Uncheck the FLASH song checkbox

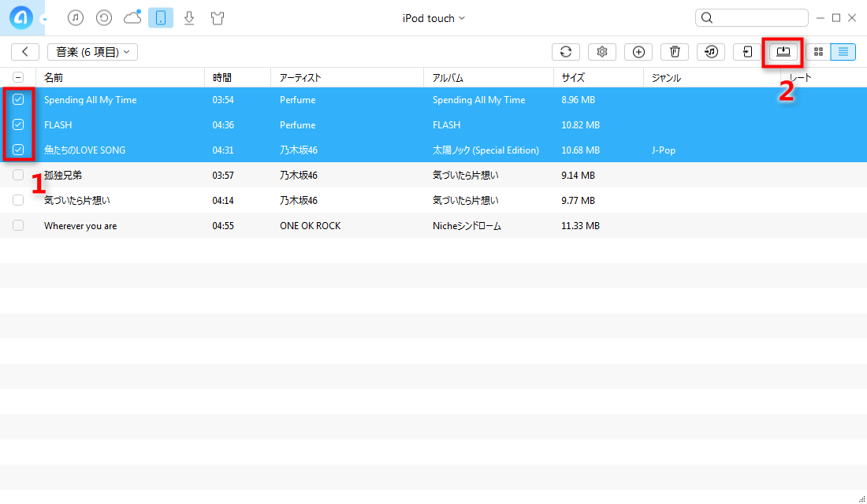tap(18, 124)
